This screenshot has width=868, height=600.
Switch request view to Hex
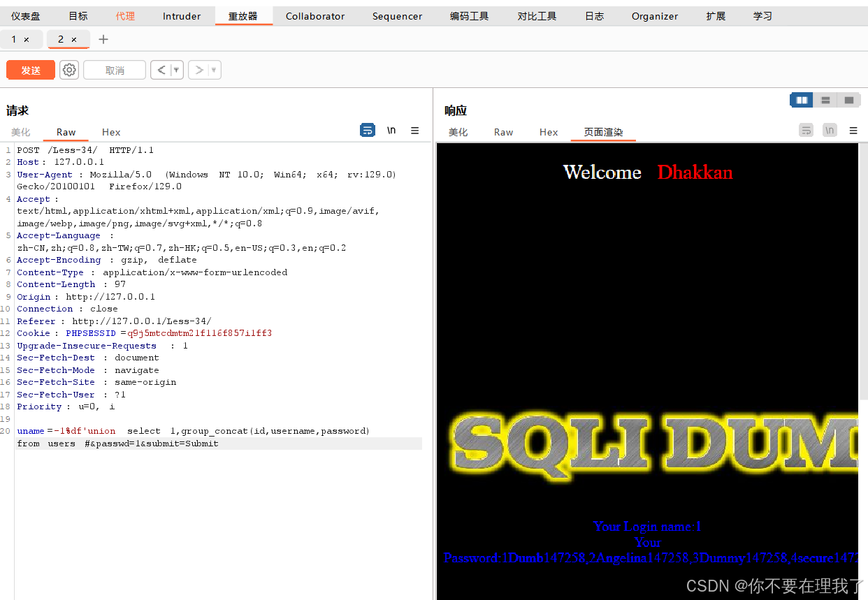(111, 132)
